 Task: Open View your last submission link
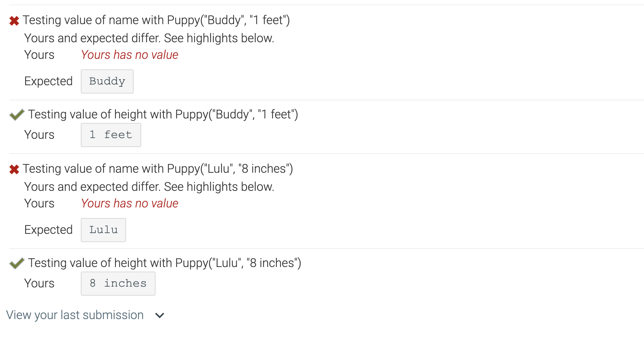point(74,315)
